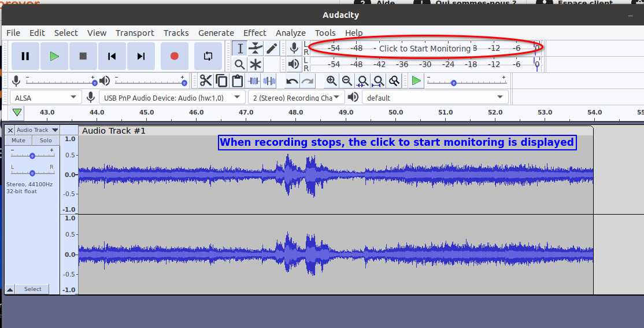The width and height of the screenshot is (644, 328).
Task: Open the Audio Track name dropdown menu
Action: tap(38, 130)
